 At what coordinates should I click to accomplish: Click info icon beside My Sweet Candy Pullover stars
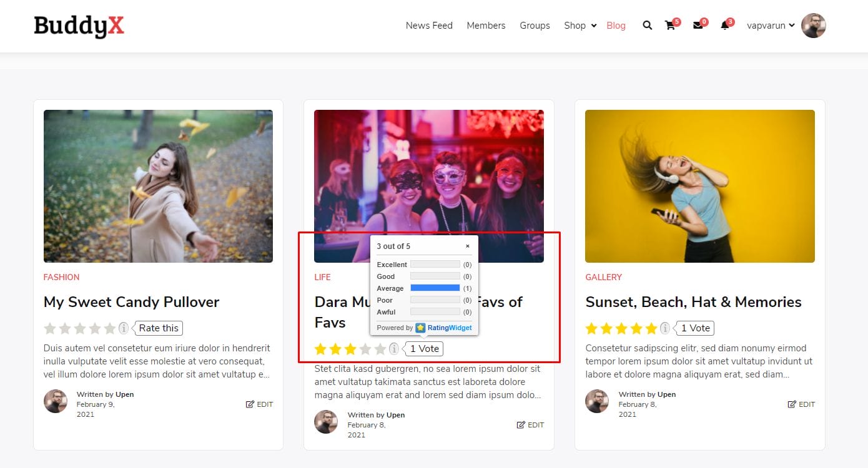coord(124,328)
